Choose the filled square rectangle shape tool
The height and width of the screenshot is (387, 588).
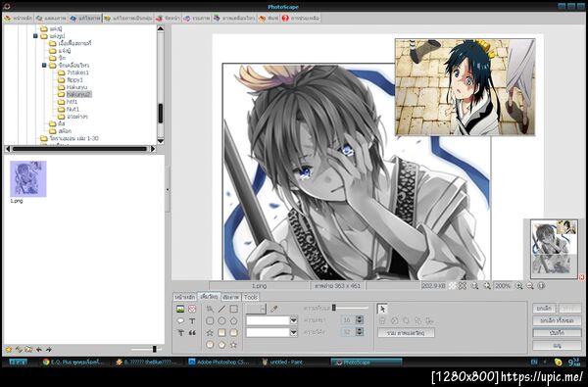(222, 333)
